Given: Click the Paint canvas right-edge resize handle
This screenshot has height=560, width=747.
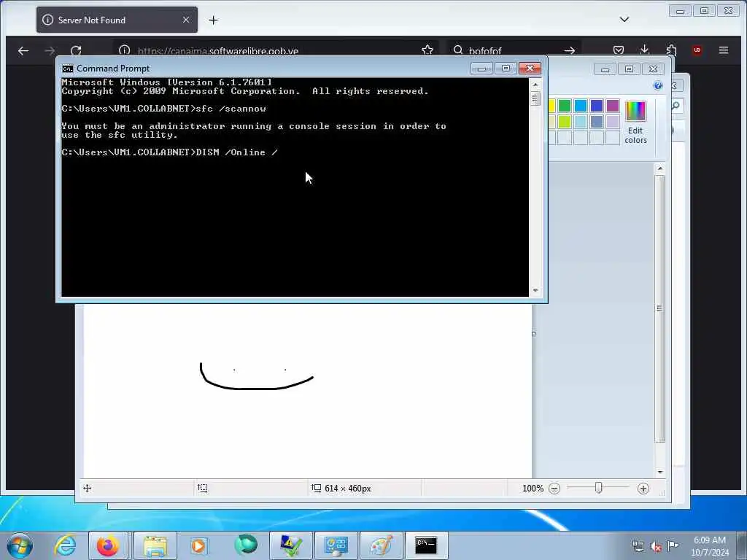Looking at the screenshot, I should coord(533,334).
